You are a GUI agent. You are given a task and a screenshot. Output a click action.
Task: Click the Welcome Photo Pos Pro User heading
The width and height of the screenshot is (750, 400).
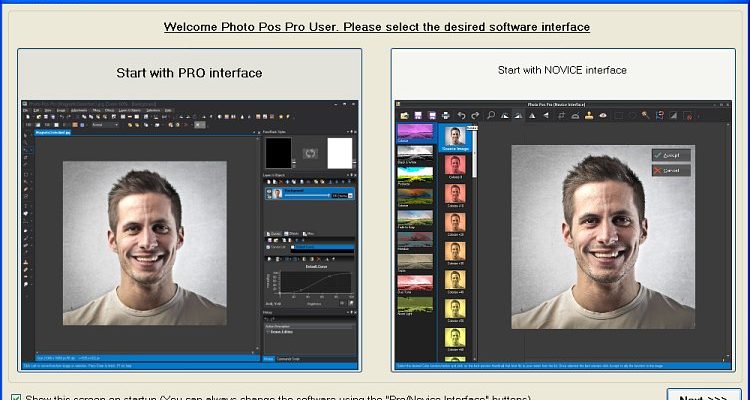tap(377, 27)
